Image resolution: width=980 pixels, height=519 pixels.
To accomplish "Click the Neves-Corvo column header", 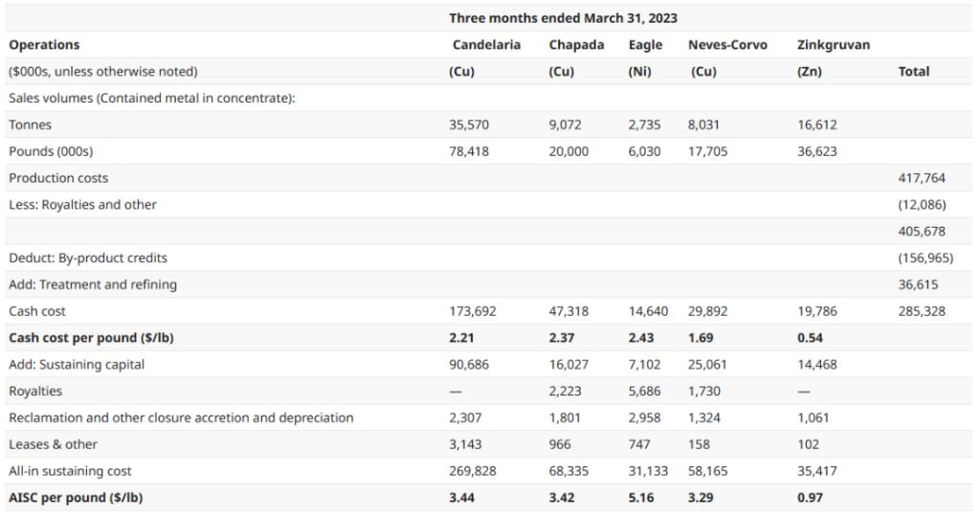I will click(727, 45).
